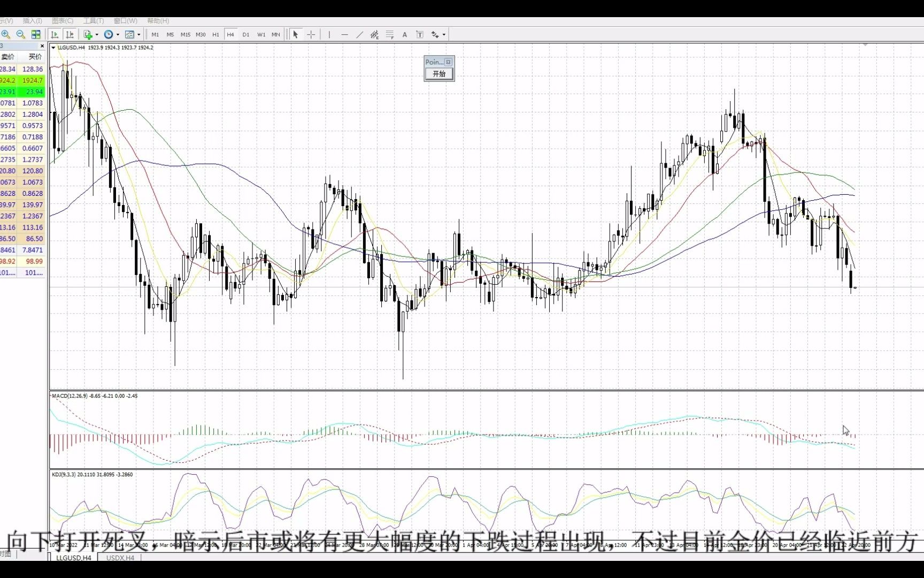Screen dimensions: 924x578
Task: Click the Zoom In magnifier icon
Action: (x=6, y=34)
